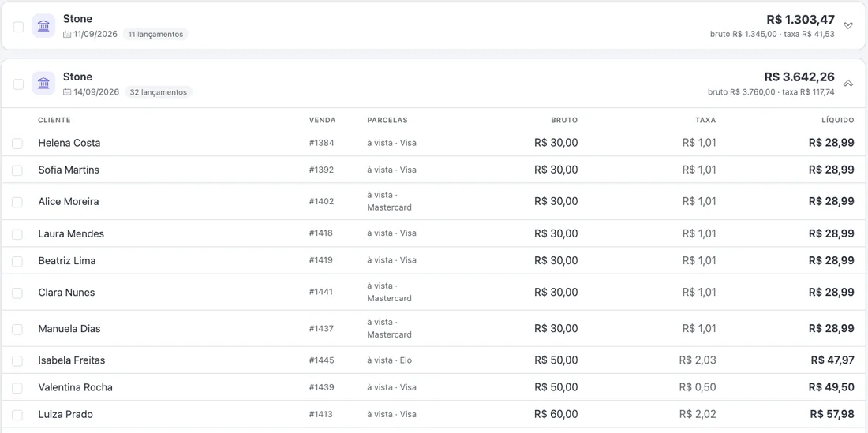Image resolution: width=868 pixels, height=433 pixels.
Task: Click the VENDA column header
Action: click(x=322, y=120)
